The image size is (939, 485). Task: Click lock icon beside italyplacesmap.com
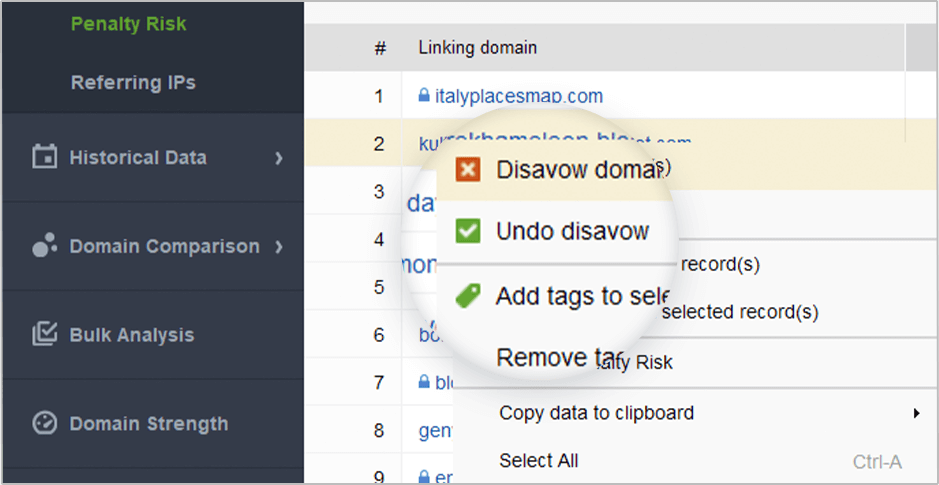(424, 95)
